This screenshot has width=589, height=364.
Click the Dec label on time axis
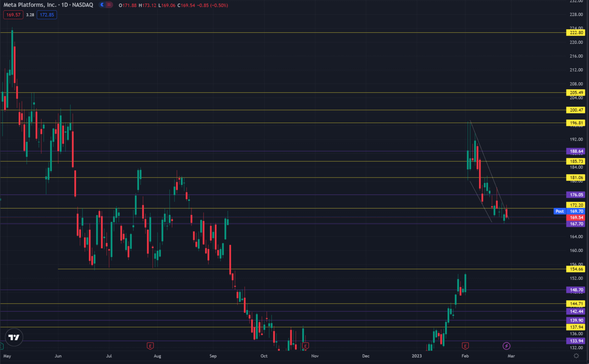coord(366,355)
